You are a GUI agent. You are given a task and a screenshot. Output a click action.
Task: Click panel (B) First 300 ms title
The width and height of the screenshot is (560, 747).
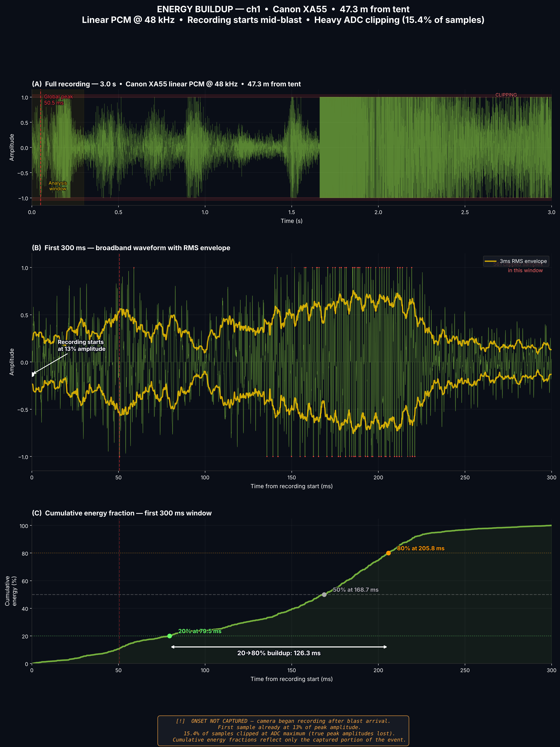coord(131,248)
